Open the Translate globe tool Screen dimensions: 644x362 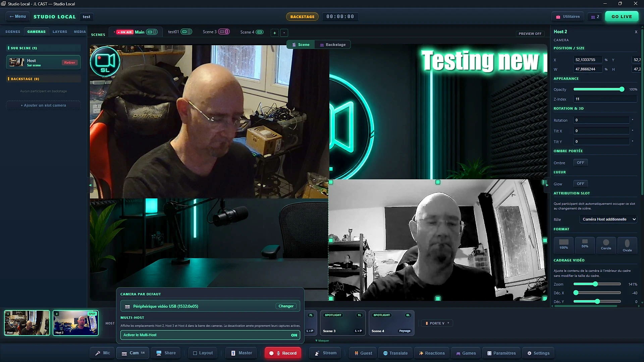tap(395, 353)
